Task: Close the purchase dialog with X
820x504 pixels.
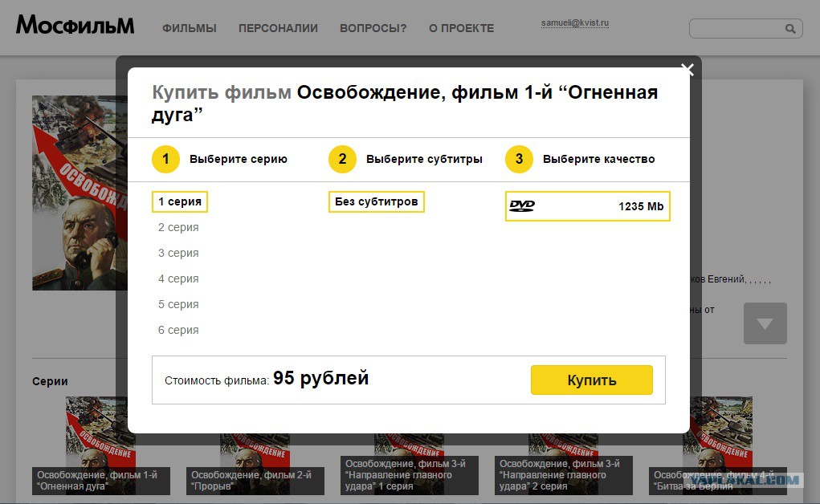Action: tap(687, 70)
